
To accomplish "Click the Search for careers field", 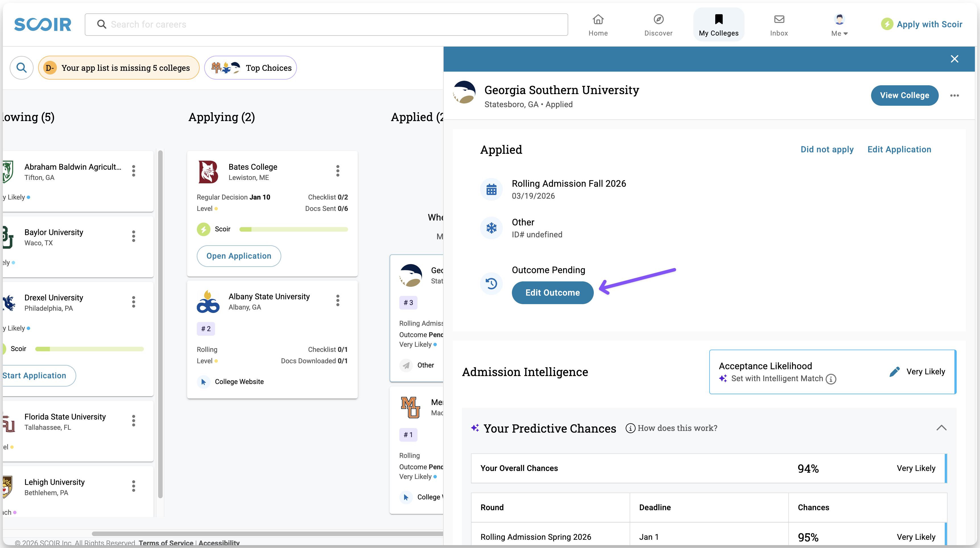I will pyautogui.click(x=326, y=25).
